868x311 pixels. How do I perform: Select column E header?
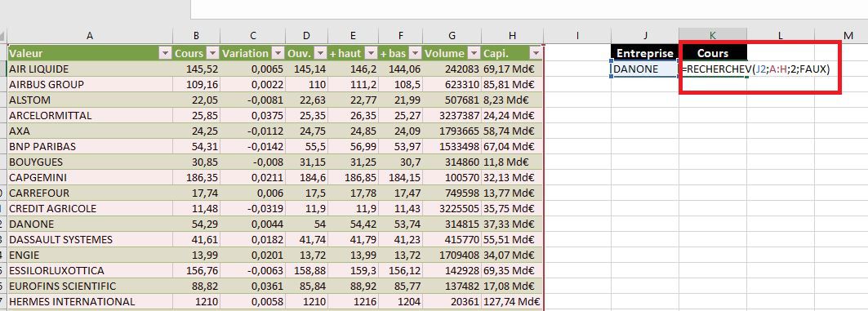coord(354,35)
